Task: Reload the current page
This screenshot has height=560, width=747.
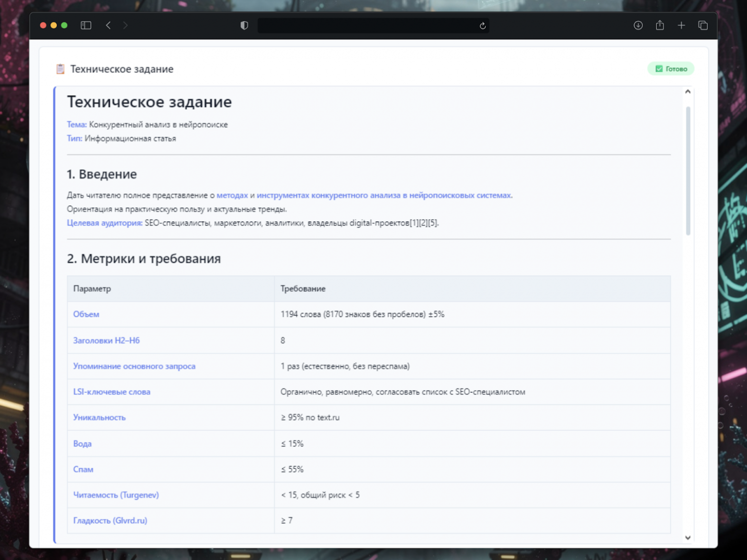Action: (x=482, y=25)
